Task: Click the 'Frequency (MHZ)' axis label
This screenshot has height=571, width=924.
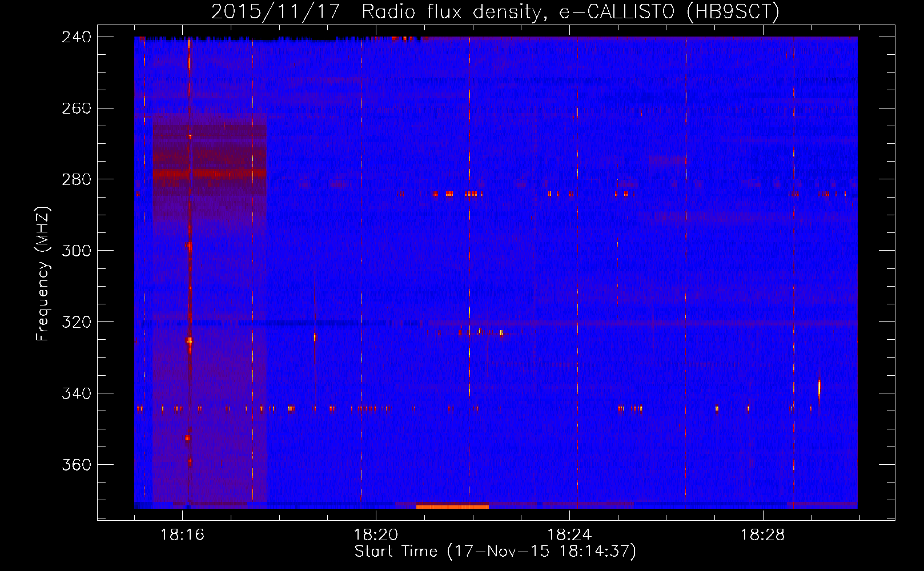Action: pos(43,274)
